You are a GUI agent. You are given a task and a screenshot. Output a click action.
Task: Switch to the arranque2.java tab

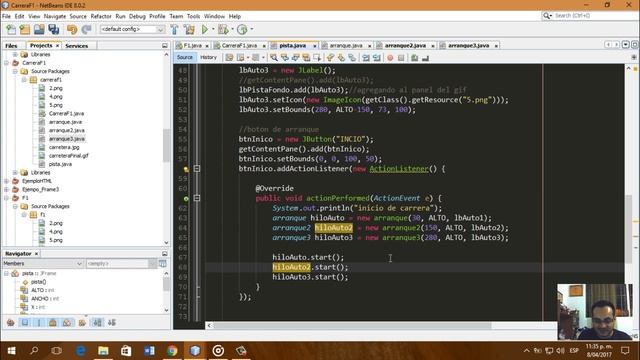405,45
